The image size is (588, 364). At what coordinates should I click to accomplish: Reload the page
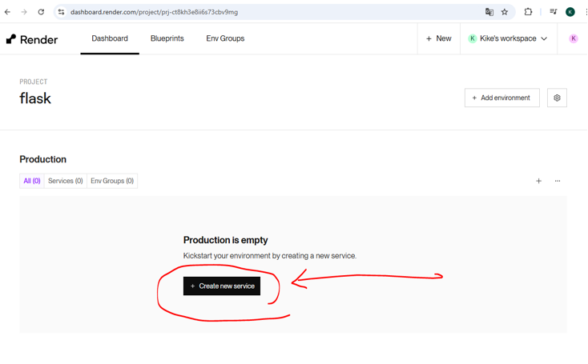pyautogui.click(x=41, y=12)
